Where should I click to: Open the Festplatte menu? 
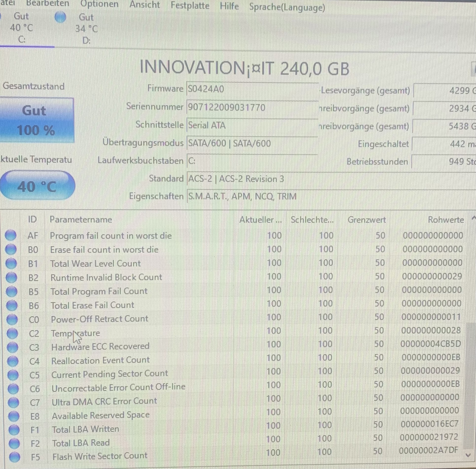point(190,5)
